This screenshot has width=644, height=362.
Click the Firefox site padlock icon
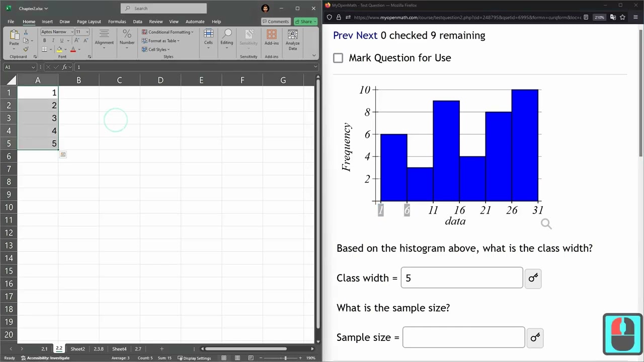339,17
